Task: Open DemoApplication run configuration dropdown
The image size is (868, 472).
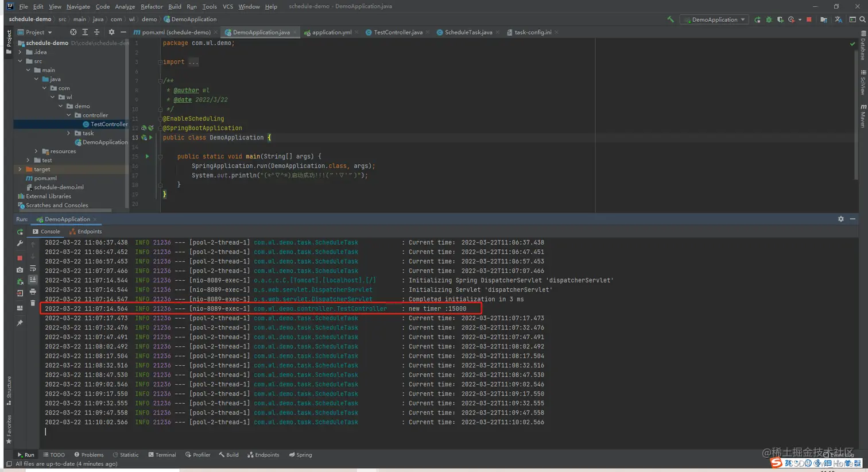Action: point(714,20)
